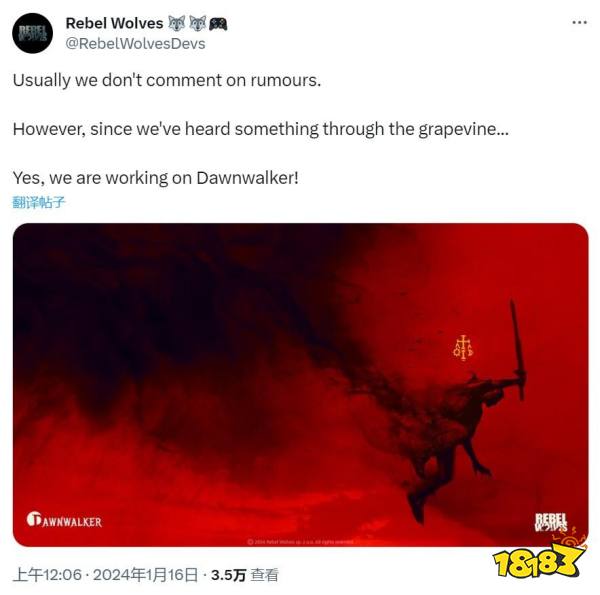
Task: Click the 3.5万 查看 view count
Action: coord(245,575)
